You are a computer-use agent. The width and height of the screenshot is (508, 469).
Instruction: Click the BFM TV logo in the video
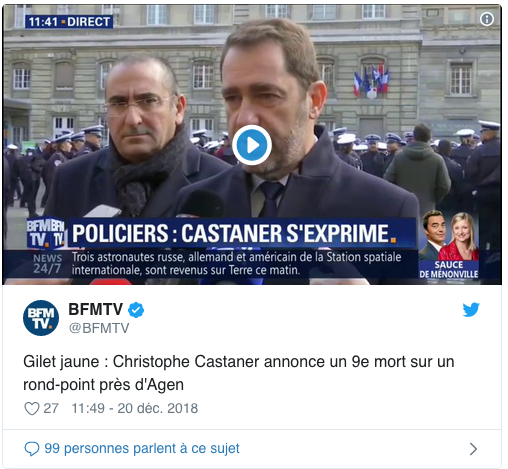46,233
